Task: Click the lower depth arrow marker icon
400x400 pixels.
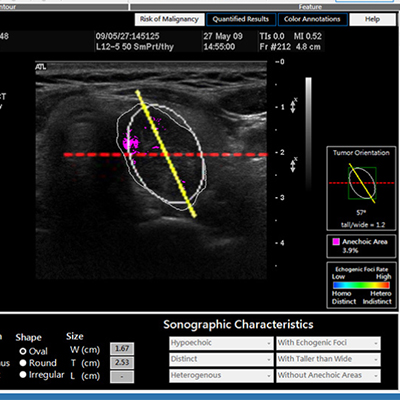Action: pyautogui.click(x=293, y=165)
